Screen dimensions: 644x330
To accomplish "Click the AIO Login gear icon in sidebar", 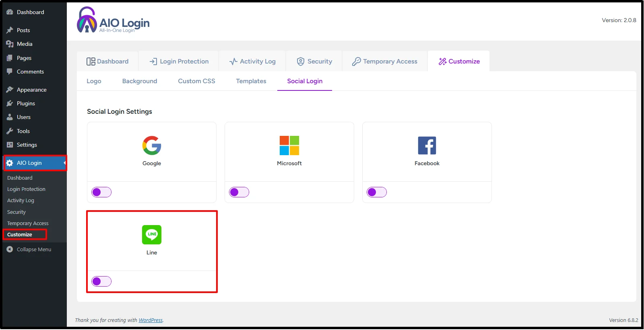I will pyautogui.click(x=10, y=163).
